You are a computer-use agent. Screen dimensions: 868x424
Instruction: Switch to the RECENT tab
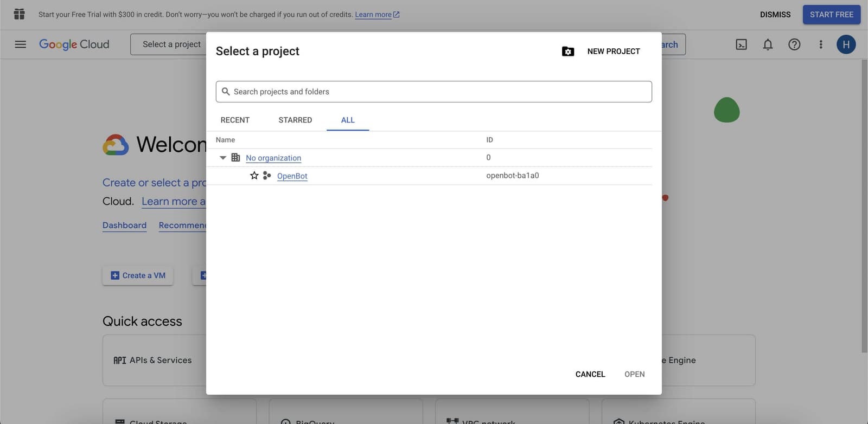tap(235, 120)
